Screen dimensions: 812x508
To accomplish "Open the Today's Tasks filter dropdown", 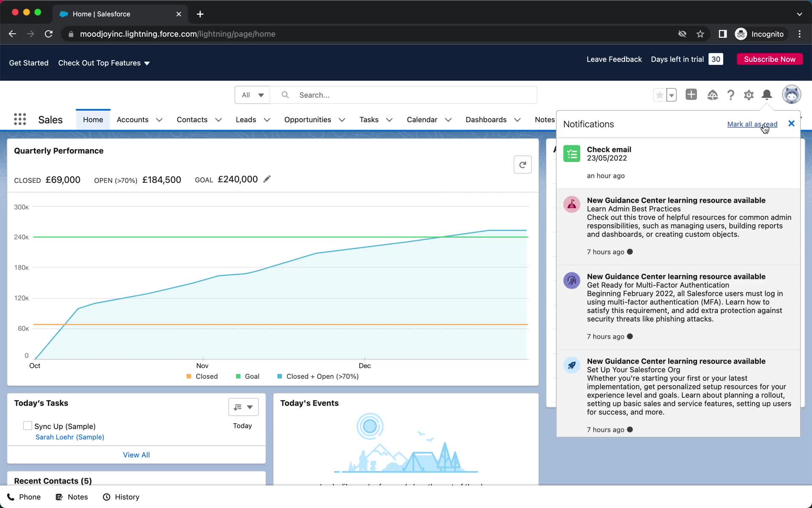I will 243,407.
